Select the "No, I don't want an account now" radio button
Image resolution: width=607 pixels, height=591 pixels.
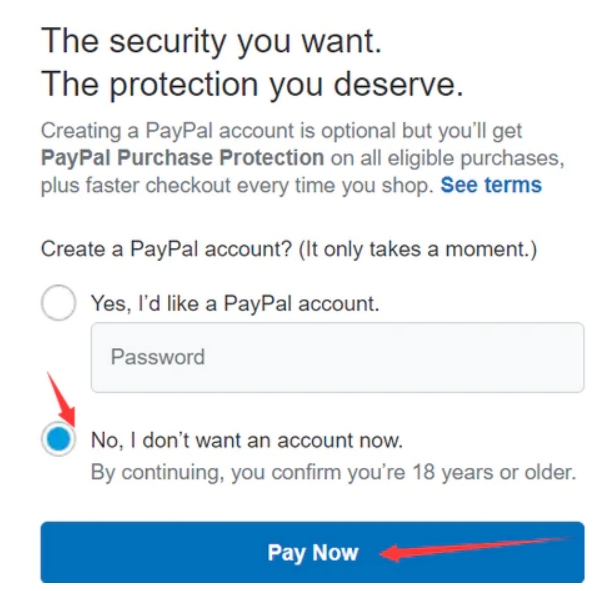click(x=59, y=439)
